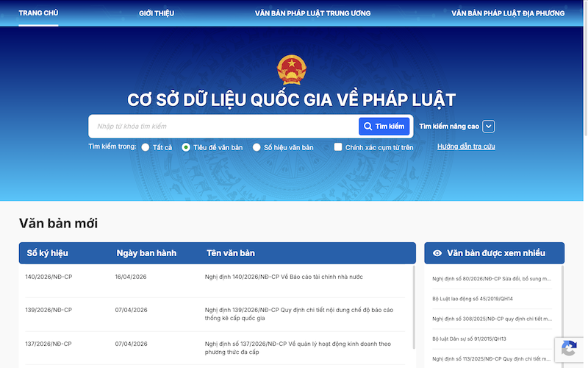The width and height of the screenshot is (588, 368).
Task: Expand the Tìm kiếm nâng cao chevron
Action: 489,127
